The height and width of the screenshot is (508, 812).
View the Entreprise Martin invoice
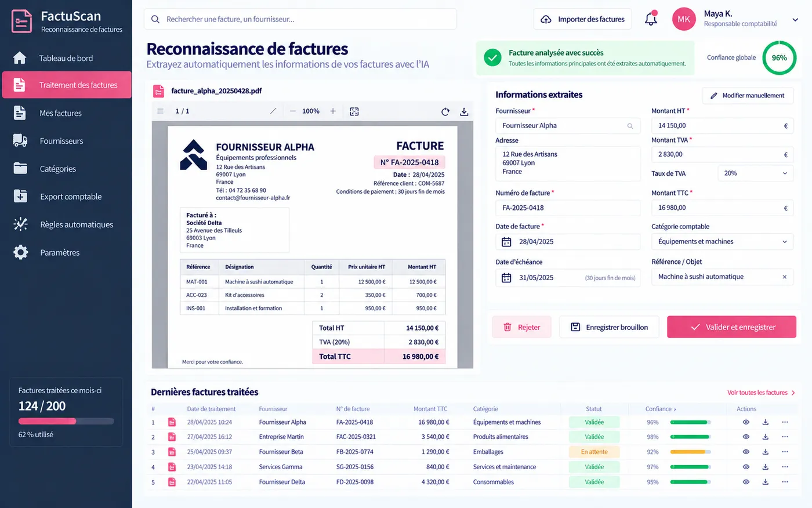click(x=746, y=437)
